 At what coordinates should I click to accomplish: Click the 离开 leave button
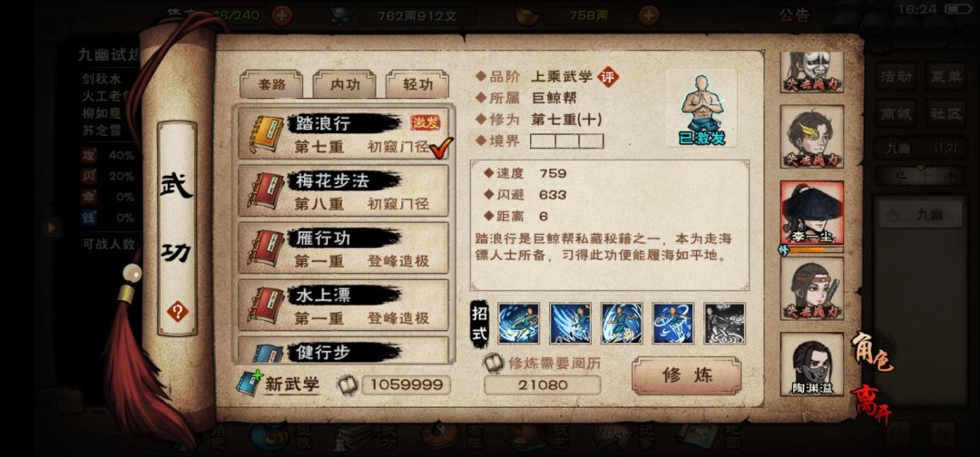[870, 404]
